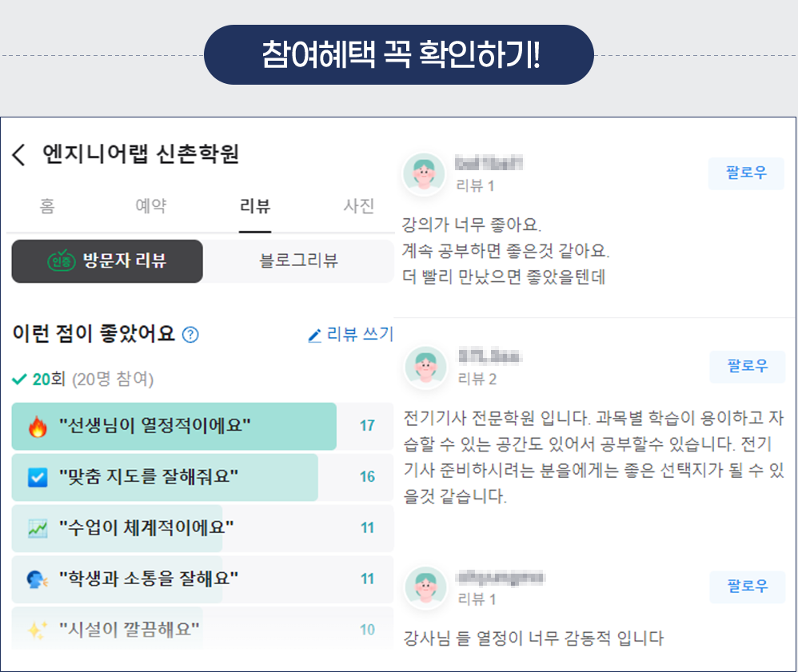Click the question mark help icon
The height and width of the screenshot is (672, 798).
click(x=190, y=335)
